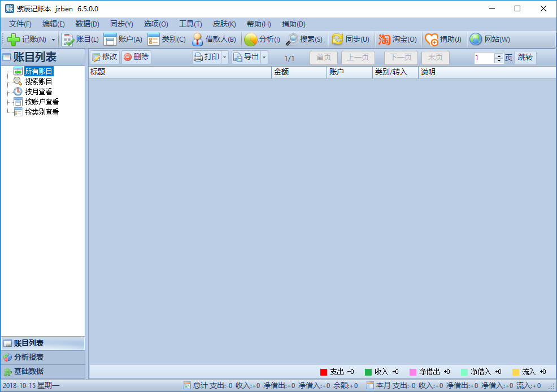Click the 账 app icon in title bar
Viewport: 557px width, 392px height.
click(x=10, y=8)
